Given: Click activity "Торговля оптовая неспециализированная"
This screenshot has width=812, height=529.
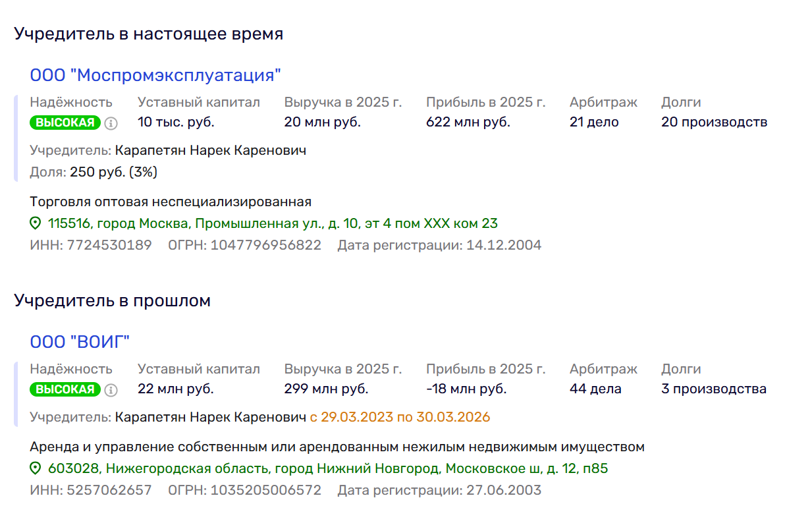Looking at the screenshot, I should (171, 202).
